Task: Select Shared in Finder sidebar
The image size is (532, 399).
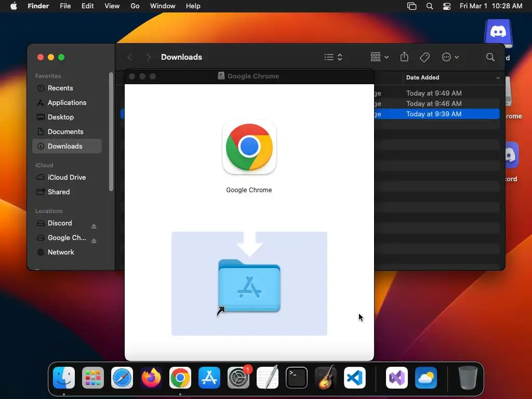Action: (67, 192)
